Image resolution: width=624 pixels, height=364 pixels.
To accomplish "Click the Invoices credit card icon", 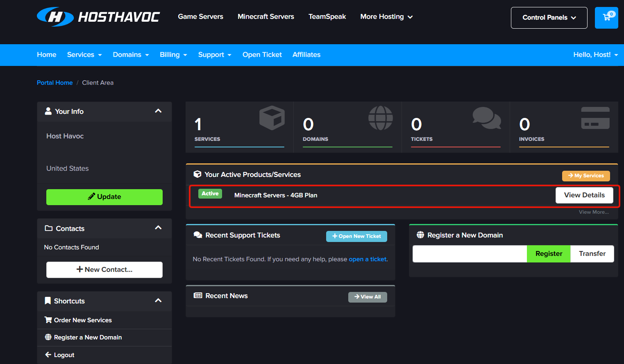I will coord(595,118).
